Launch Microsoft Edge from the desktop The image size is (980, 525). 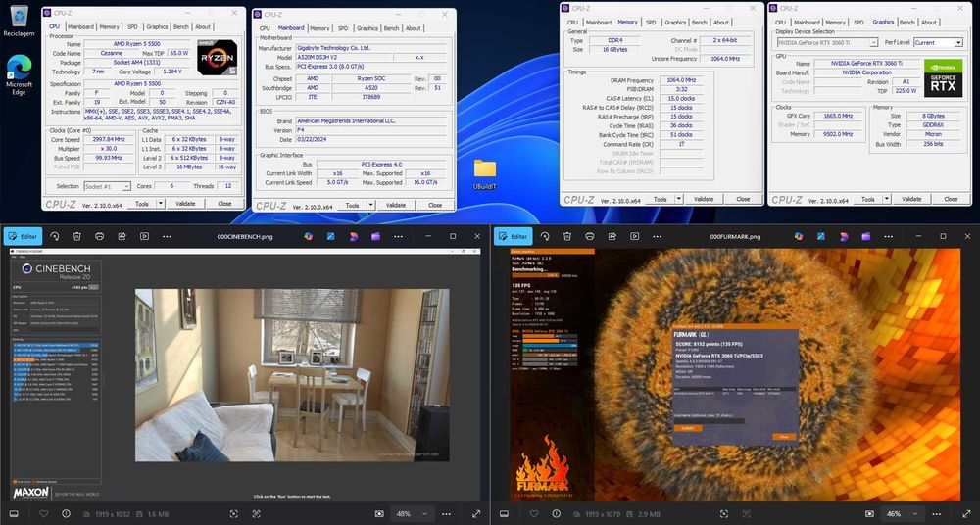pos(19,75)
